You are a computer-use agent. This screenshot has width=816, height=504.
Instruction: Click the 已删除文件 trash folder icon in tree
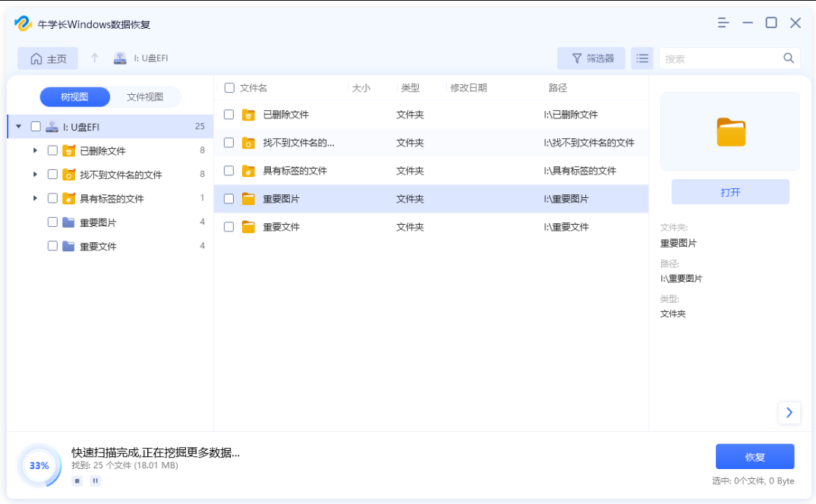coord(68,150)
